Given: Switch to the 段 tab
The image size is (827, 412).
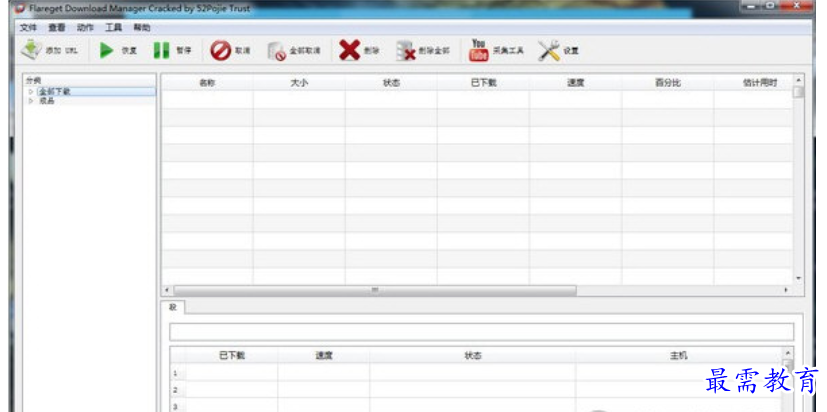Looking at the screenshot, I should [172, 307].
